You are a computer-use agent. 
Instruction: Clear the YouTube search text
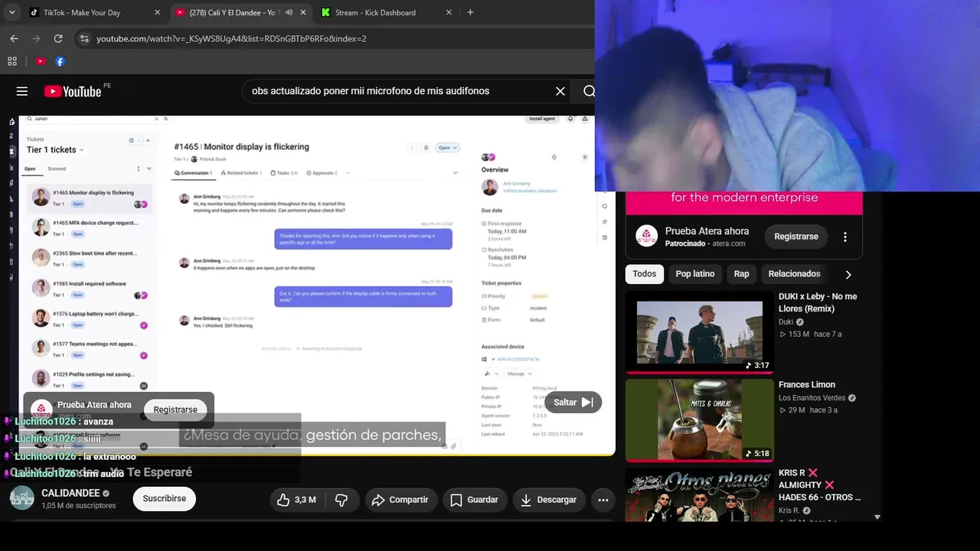tap(560, 91)
